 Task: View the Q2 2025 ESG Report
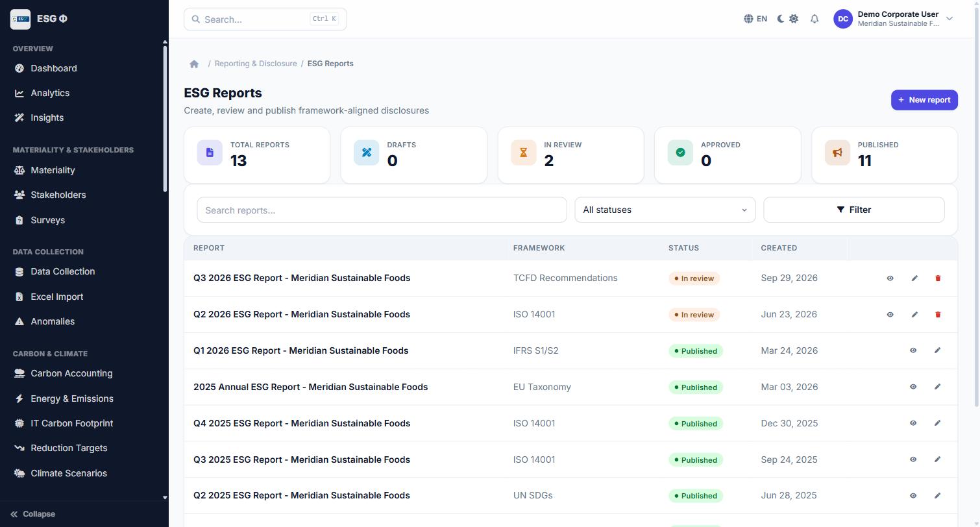click(913, 495)
